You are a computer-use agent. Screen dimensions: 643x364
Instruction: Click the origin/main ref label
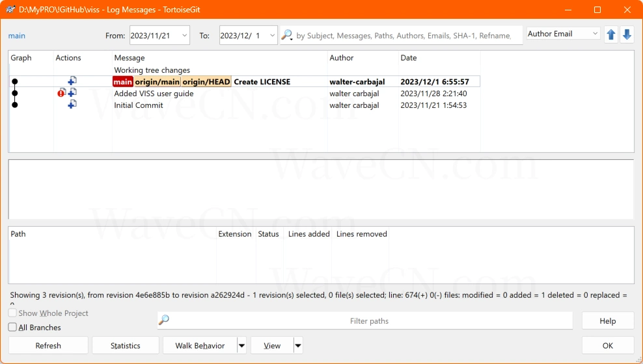pyautogui.click(x=157, y=81)
